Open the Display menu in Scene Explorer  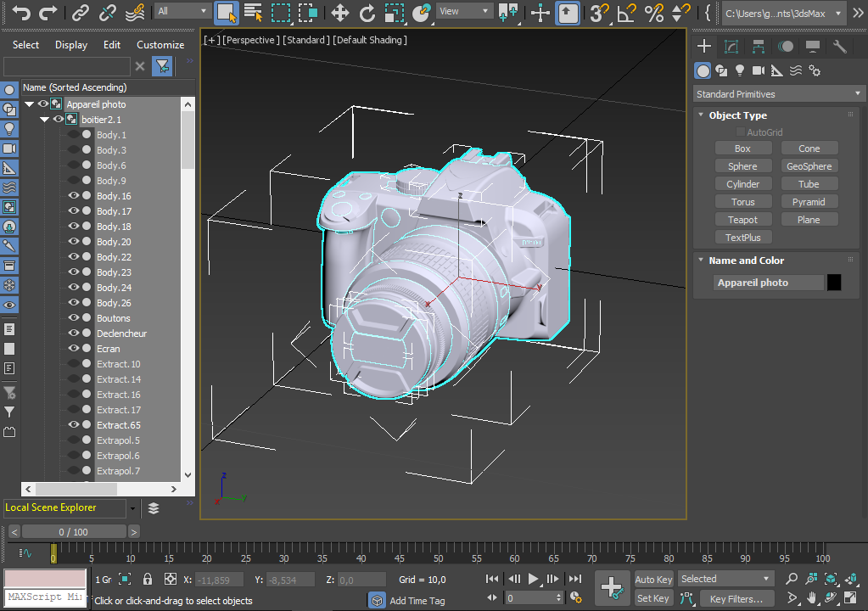(71, 45)
